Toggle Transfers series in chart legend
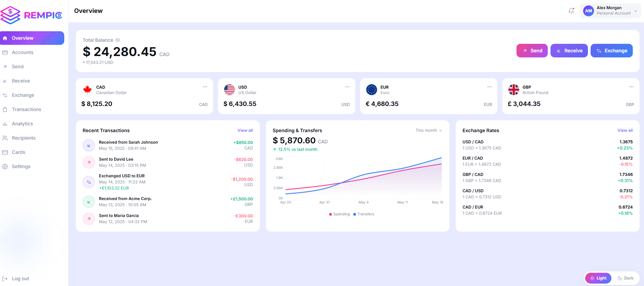644x286 pixels. [x=363, y=214]
